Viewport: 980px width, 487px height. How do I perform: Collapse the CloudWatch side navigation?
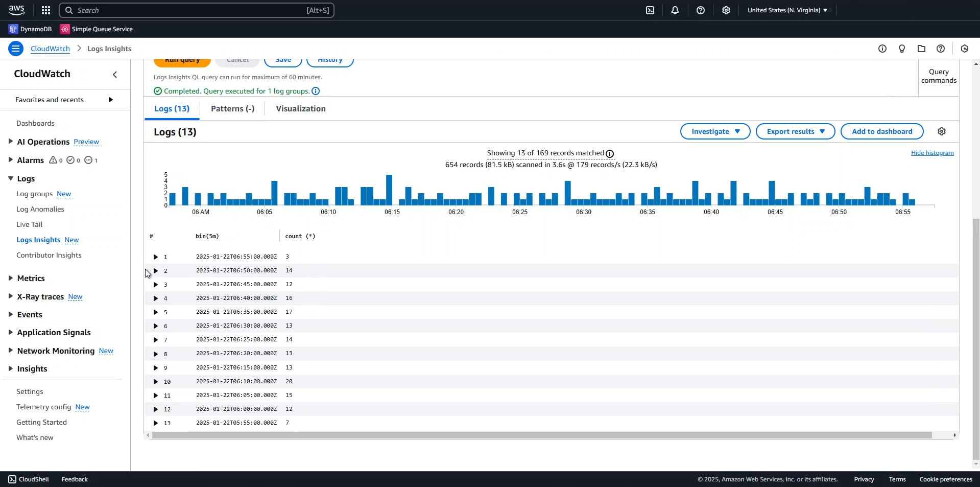pyautogui.click(x=115, y=75)
